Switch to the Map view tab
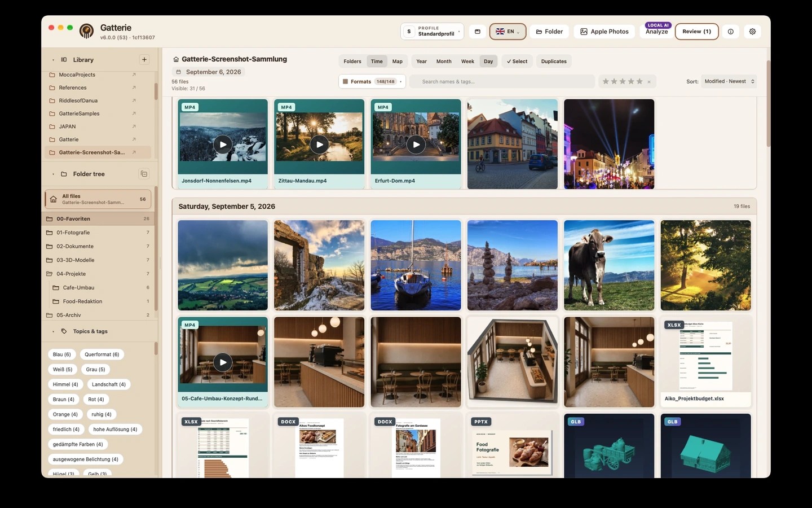Image resolution: width=812 pixels, height=508 pixels. (398, 62)
